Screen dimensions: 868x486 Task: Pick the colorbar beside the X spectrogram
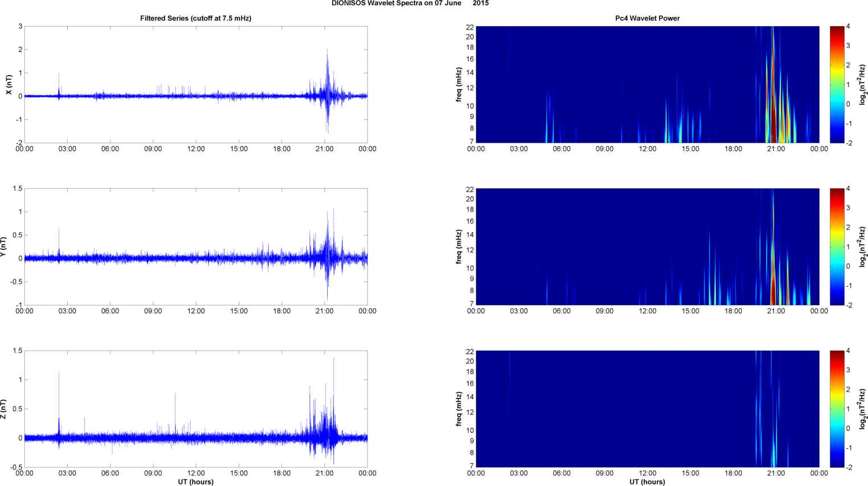point(837,85)
